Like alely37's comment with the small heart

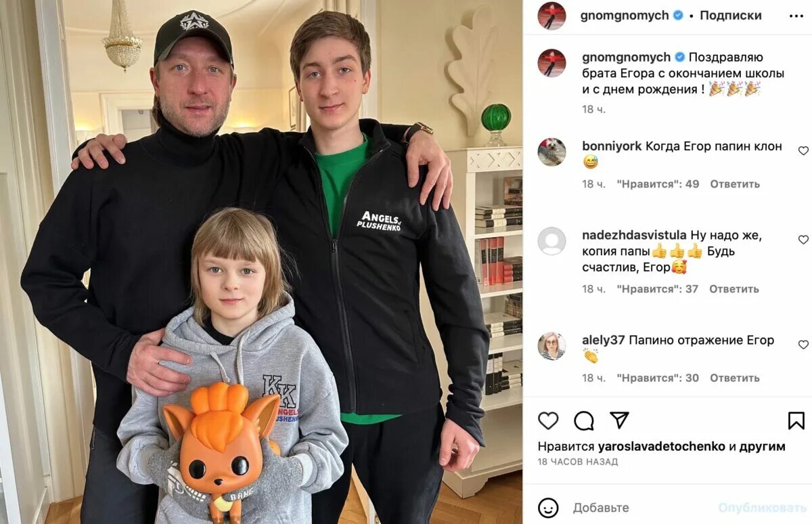coord(803,345)
